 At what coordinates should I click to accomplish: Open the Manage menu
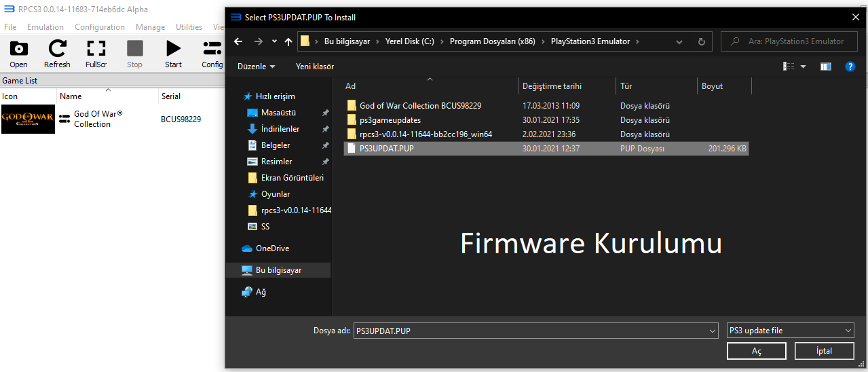coord(150,27)
